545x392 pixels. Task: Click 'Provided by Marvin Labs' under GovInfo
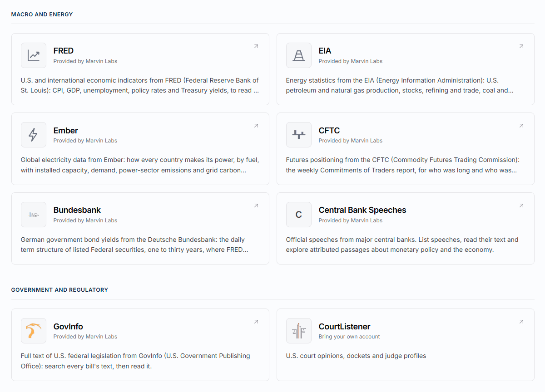tap(85, 337)
